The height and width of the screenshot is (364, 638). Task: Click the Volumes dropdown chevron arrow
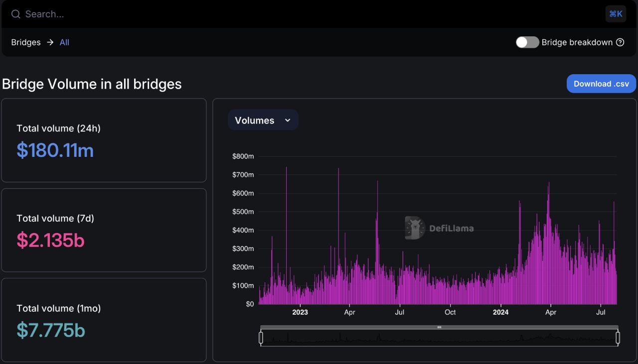pos(288,121)
